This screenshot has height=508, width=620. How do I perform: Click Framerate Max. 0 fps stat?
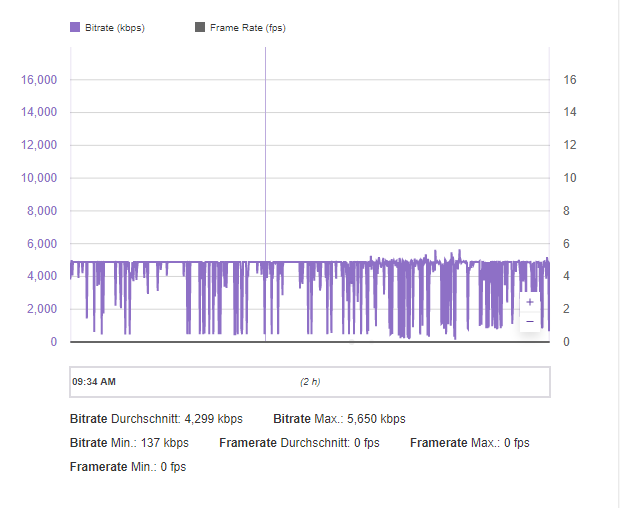[469, 442]
